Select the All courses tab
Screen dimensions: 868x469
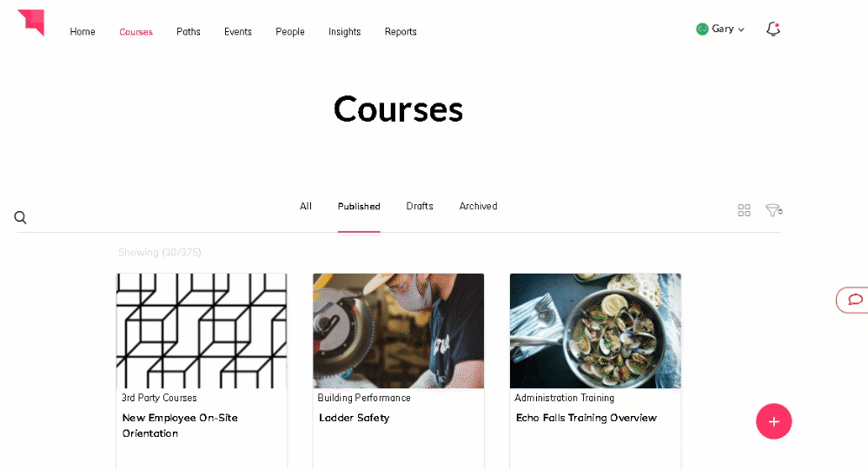tap(306, 206)
